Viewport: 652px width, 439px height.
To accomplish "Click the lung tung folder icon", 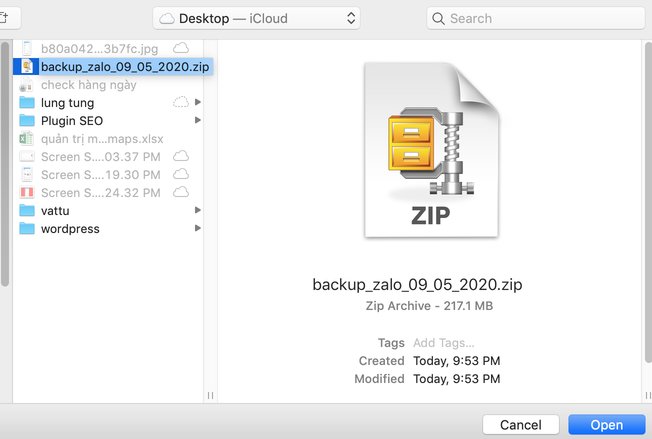I will click(27, 103).
